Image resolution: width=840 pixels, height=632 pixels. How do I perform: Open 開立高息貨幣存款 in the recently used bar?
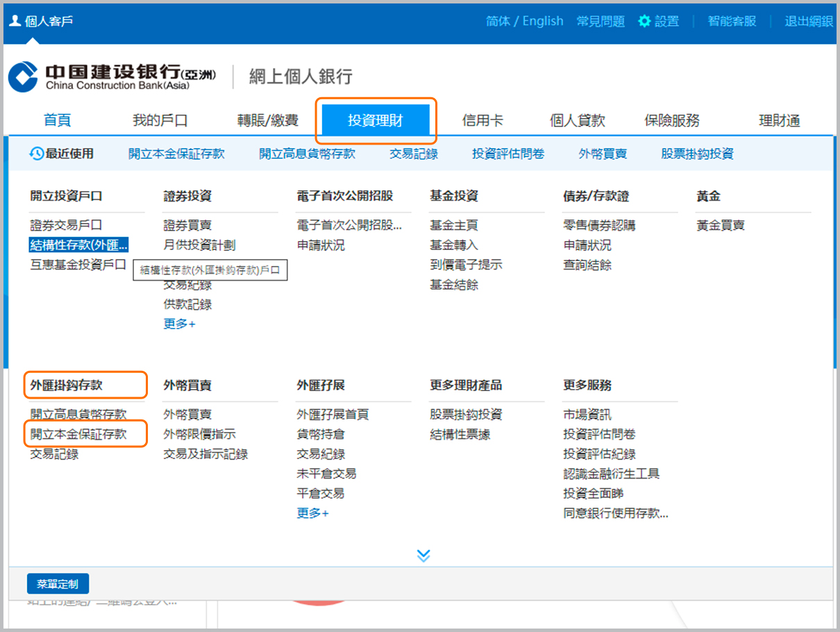[307, 153]
